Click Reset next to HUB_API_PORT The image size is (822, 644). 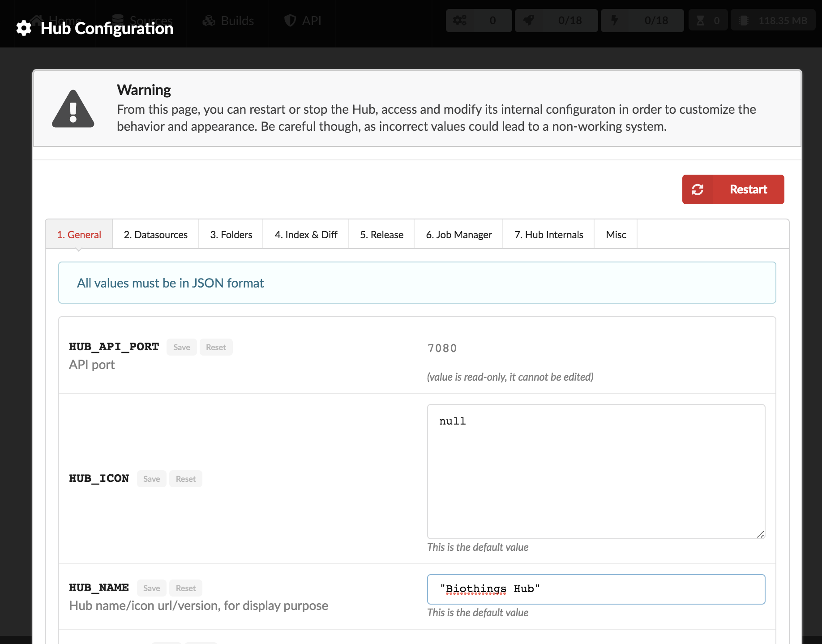[216, 347]
